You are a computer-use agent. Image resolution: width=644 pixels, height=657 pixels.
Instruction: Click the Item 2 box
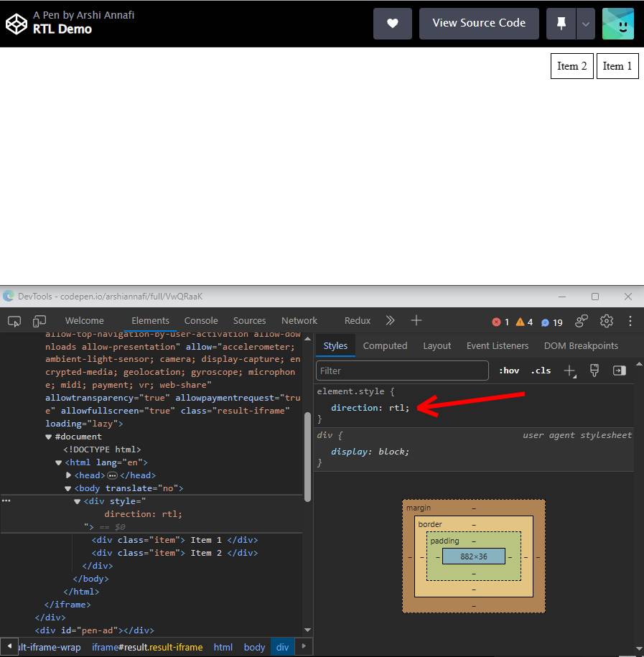click(x=572, y=66)
